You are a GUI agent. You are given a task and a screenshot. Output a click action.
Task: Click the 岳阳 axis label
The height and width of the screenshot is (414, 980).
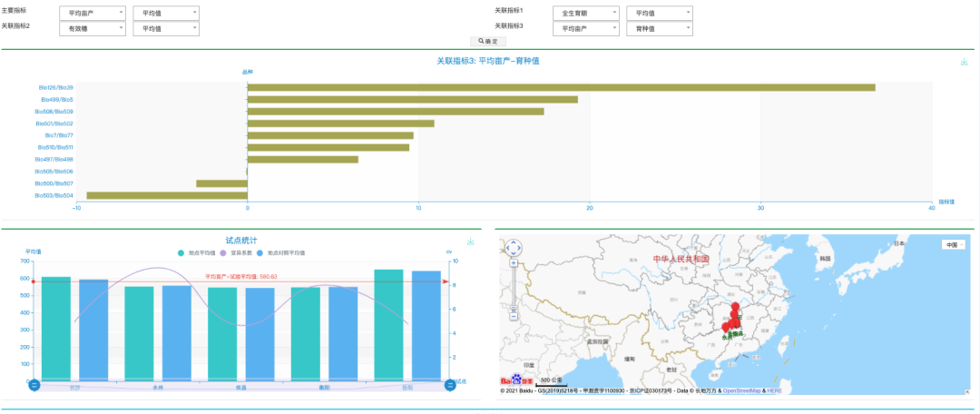[407, 388]
